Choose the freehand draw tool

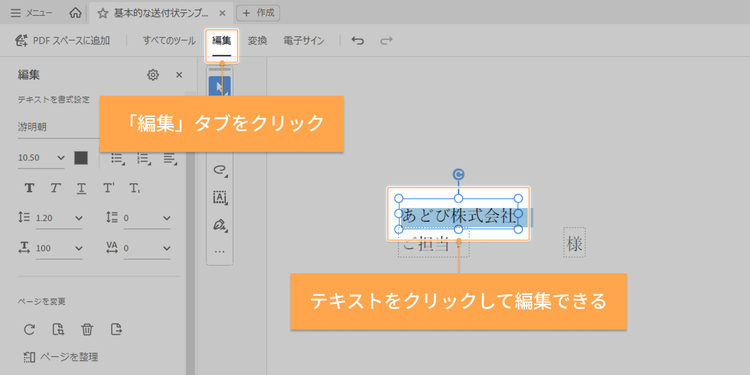[x=220, y=170]
